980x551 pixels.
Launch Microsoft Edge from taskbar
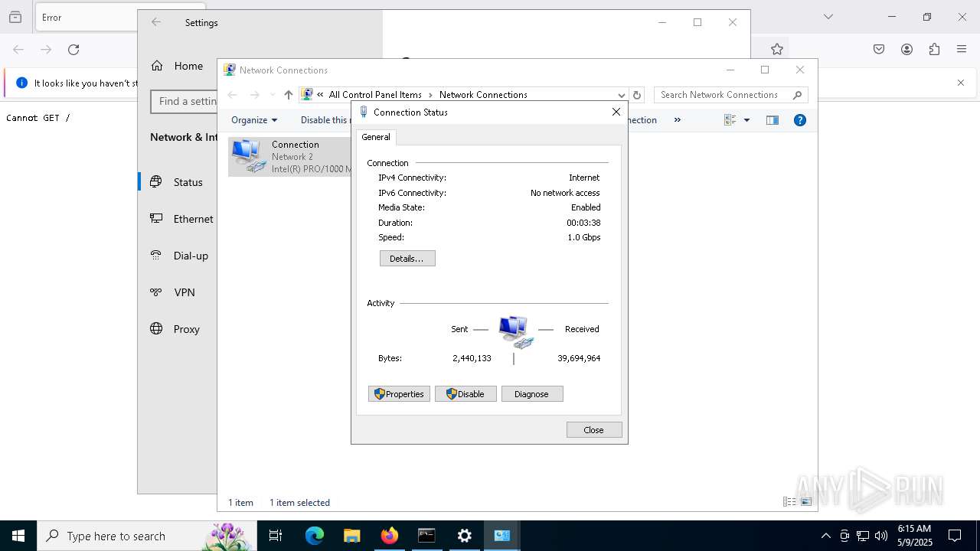pyautogui.click(x=315, y=536)
